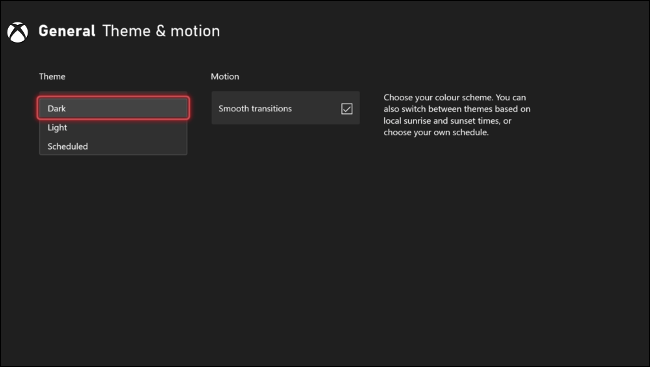650x367 pixels.
Task: Select the Dark theme option
Action: pyautogui.click(x=113, y=108)
